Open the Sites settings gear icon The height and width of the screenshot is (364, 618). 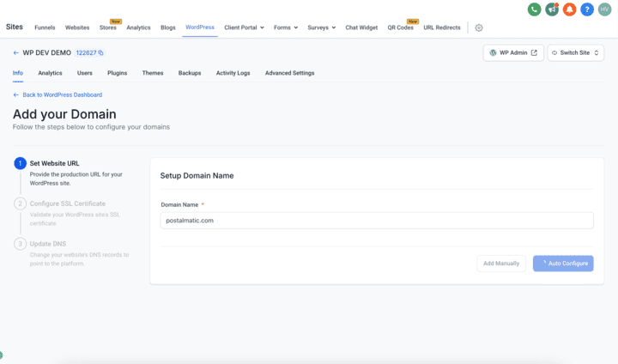478,27
